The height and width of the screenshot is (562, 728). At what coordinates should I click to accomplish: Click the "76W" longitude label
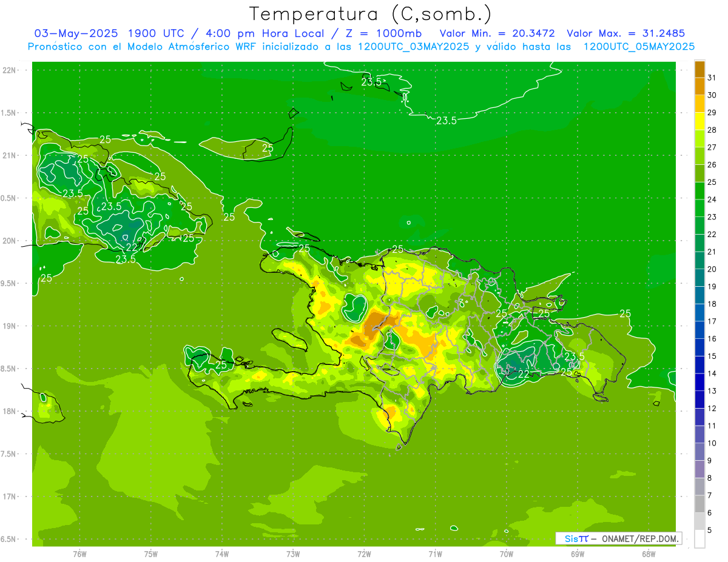(79, 554)
